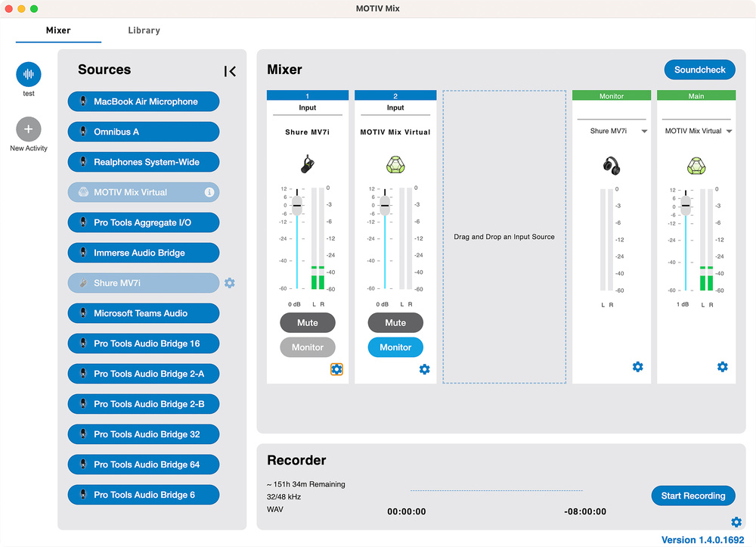This screenshot has width=756, height=547.
Task: Click microphone icon on Immerse Audio Bridge
Action: click(83, 252)
